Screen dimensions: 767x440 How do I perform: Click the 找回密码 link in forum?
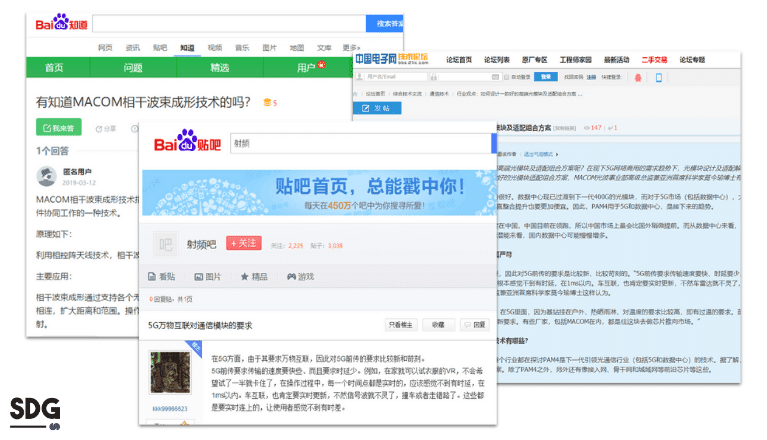coord(573,77)
